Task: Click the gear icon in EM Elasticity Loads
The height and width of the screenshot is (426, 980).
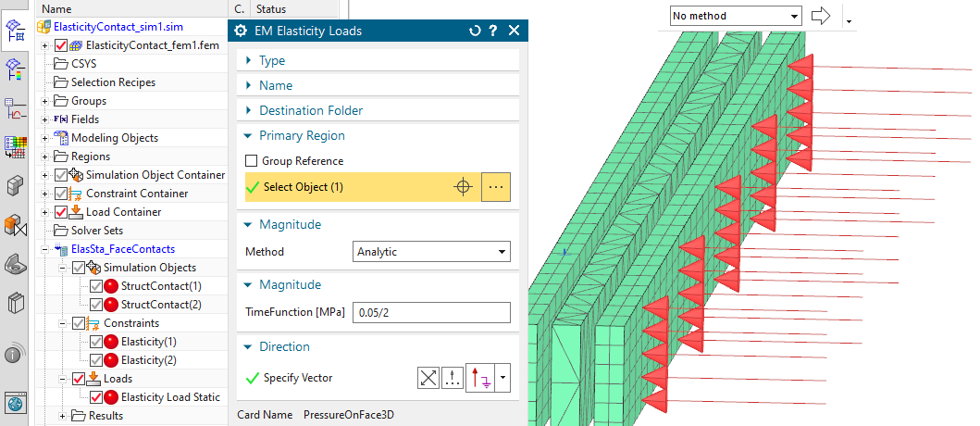Action: click(242, 31)
